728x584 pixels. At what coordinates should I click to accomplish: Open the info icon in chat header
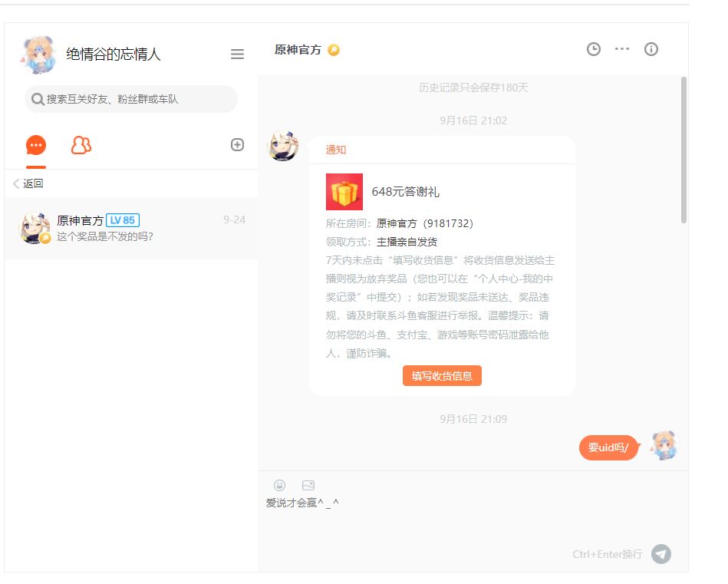pos(651,49)
